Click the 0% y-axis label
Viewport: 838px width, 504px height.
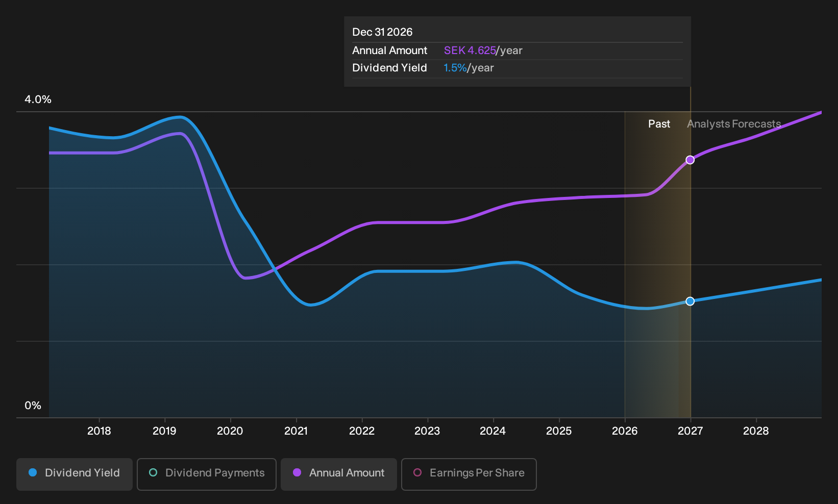tap(33, 406)
